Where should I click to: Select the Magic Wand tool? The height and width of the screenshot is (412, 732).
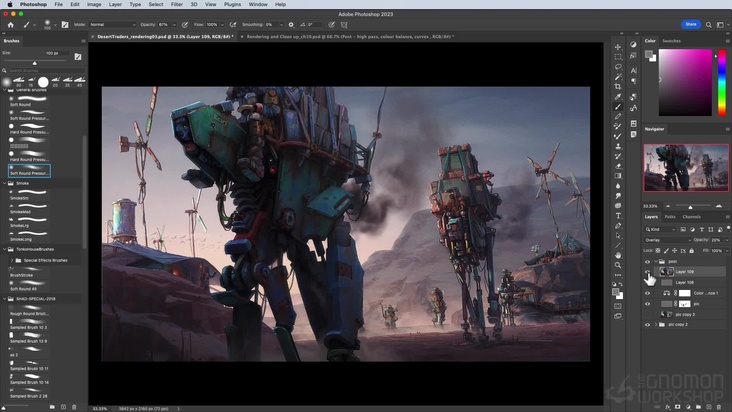click(618, 77)
